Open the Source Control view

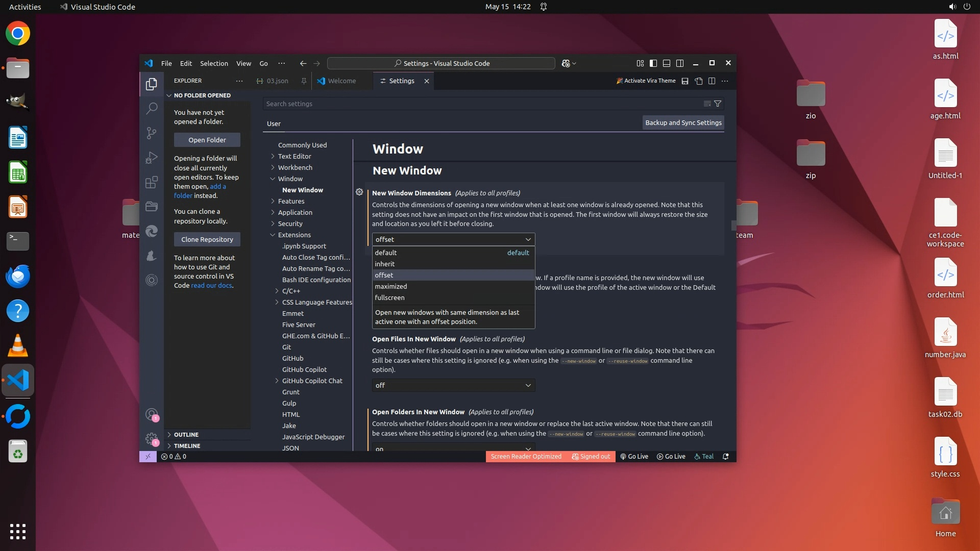coord(152,133)
